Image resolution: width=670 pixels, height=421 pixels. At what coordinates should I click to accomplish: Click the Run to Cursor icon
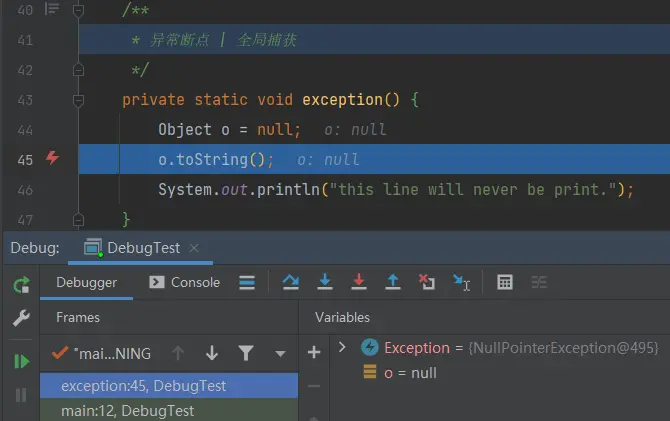pos(461,283)
